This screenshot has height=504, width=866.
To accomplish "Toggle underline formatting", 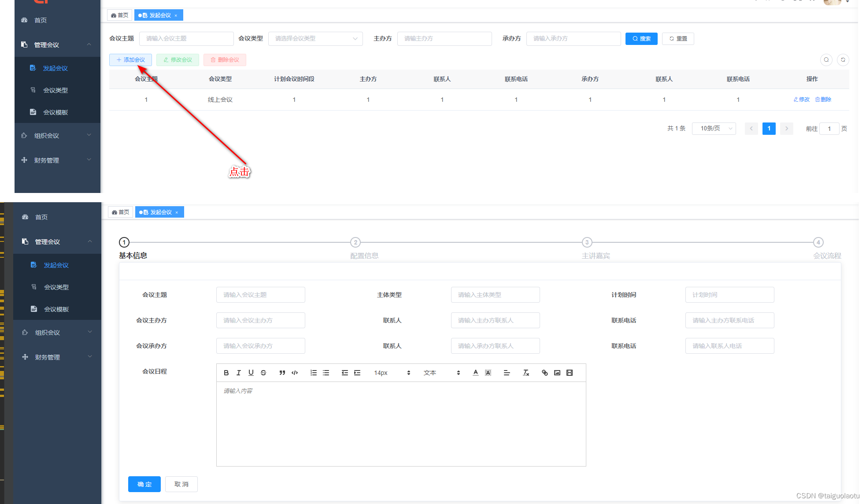I will pos(251,373).
